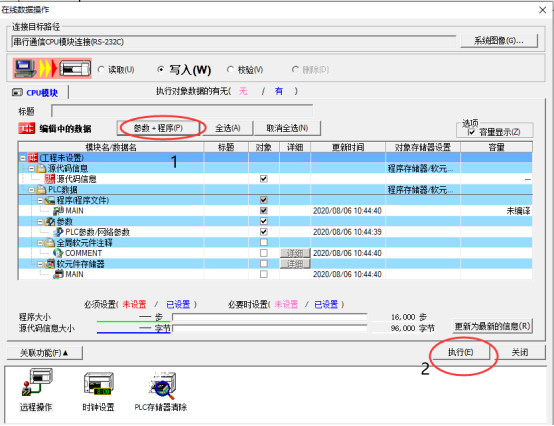The height and width of the screenshot is (426, 554).
Task: Switch to the CPU模块 tab
Action: click(37, 93)
